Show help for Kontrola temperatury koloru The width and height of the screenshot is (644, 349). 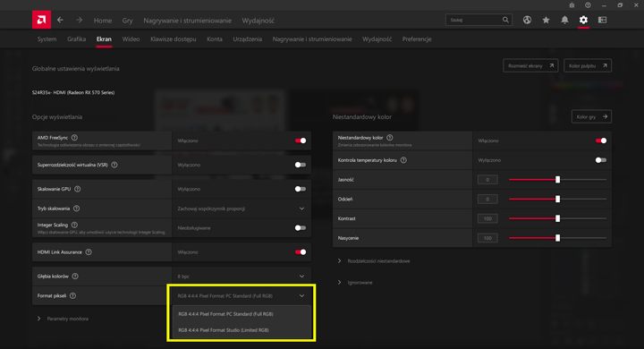[x=403, y=160]
